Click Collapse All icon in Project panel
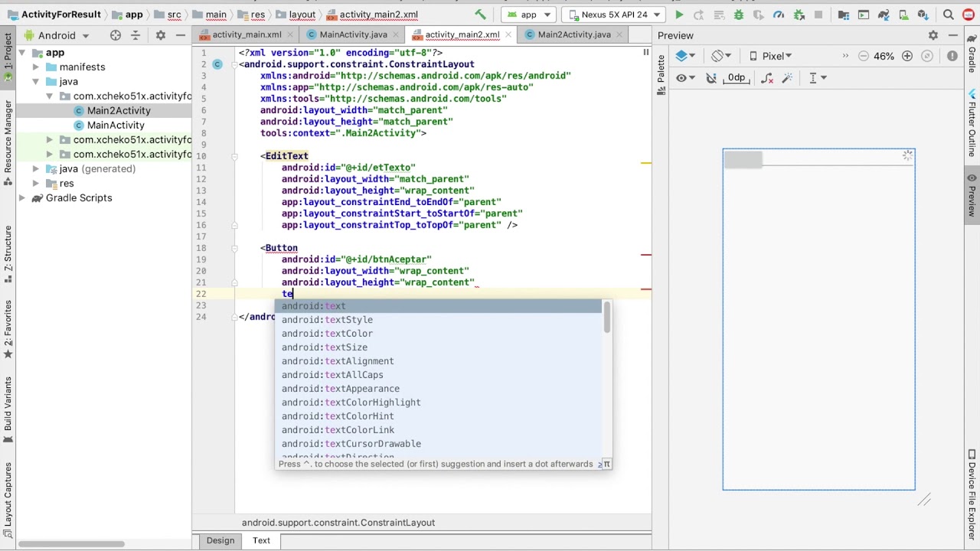 136,35
